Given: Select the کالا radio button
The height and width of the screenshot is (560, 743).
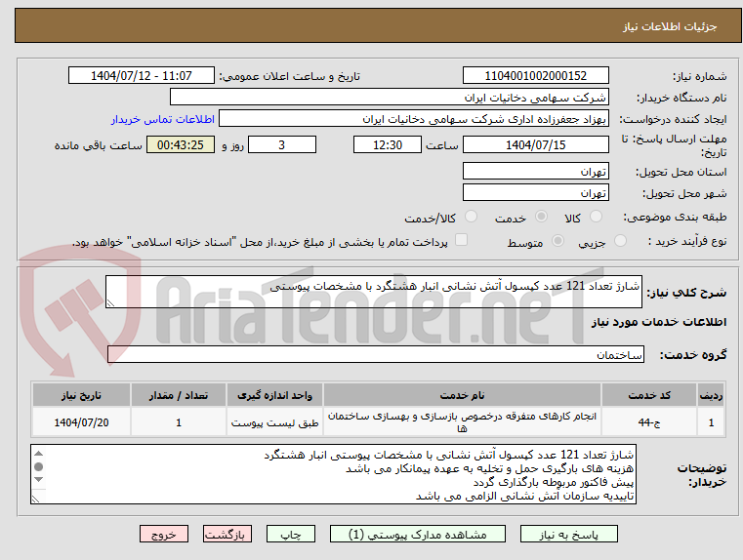Looking at the screenshot, I should tap(596, 217).
